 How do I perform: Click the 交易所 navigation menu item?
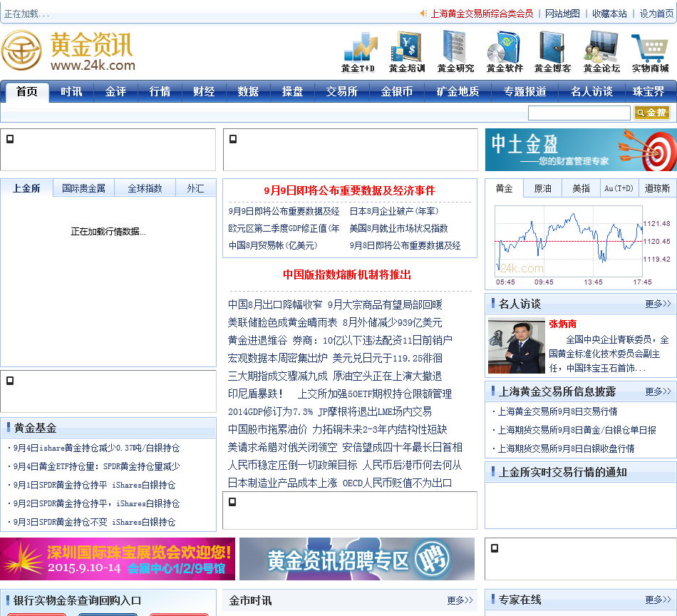click(342, 92)
